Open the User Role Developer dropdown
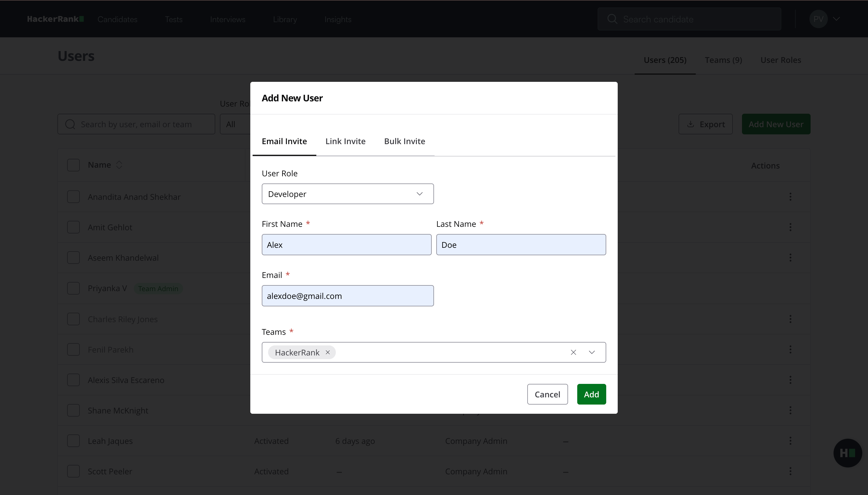The width and height of the screenshot is (868, 495). click(x=347, y=194)
